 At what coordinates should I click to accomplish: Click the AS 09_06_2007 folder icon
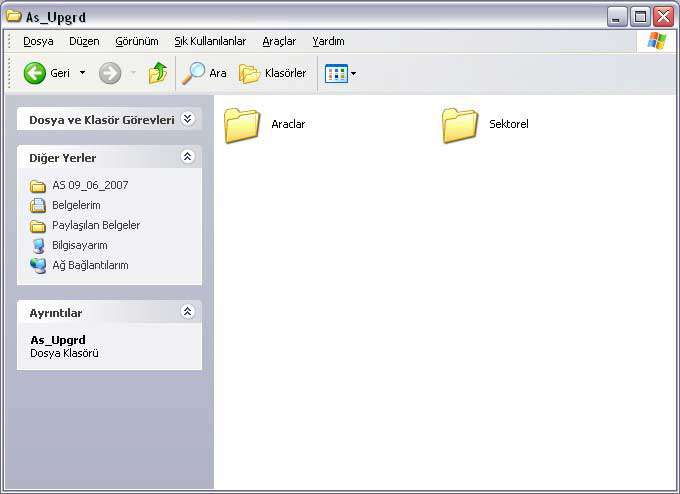pos(38,186)
